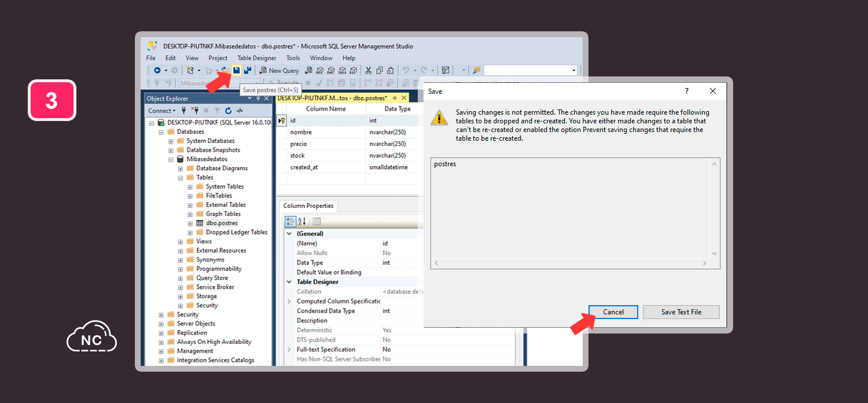The height and width of the screenshot is (403, 868).
Task: Click the DMX query toolbar icon
Action: [x=331, y=70]
